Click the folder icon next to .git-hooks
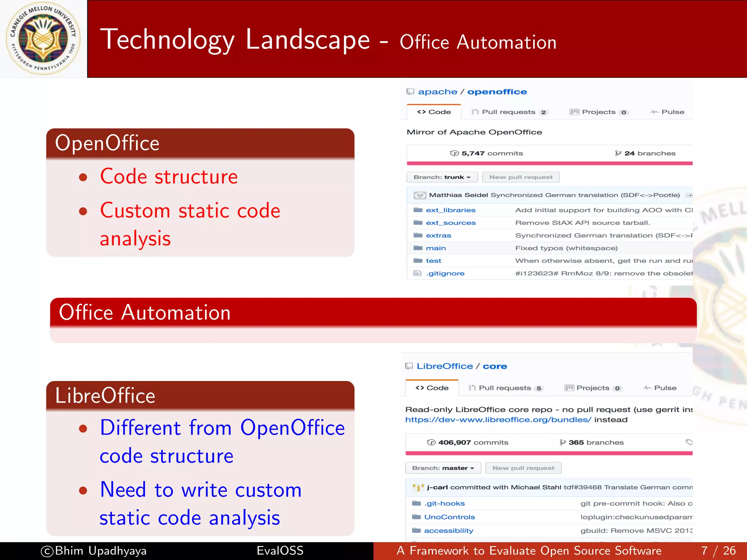Screen dimensions: 747x560 tap(416, 503)
